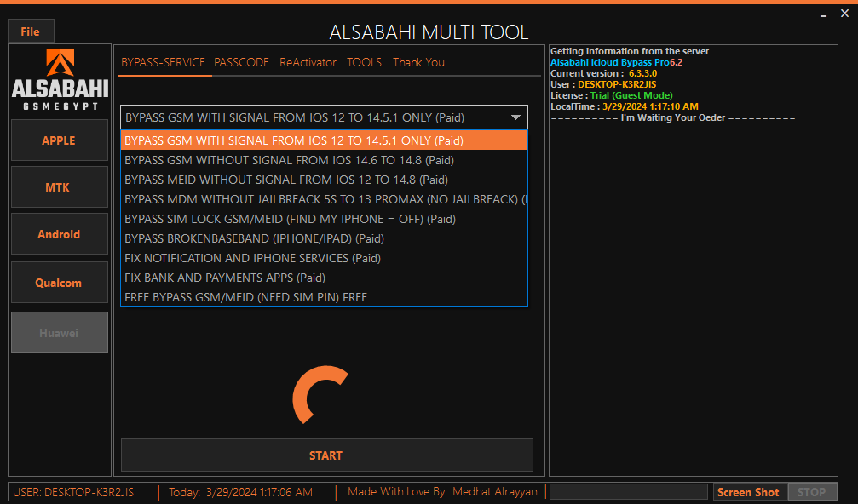Choose BYPASS BROKENBASEBAND (IPHONE/IPAD) option

(x=253, y=238)
